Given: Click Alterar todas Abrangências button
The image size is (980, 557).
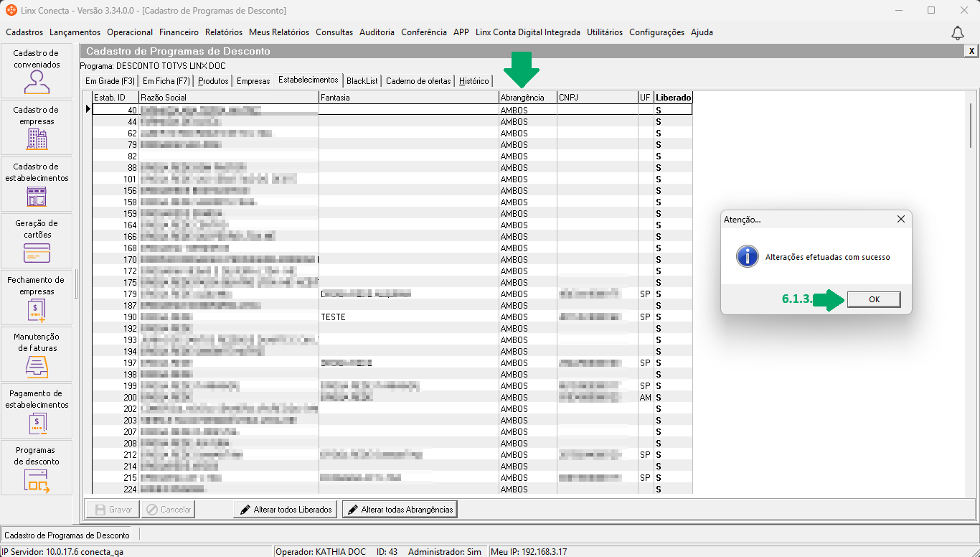Looking at the screenshot, I should 400,510.
